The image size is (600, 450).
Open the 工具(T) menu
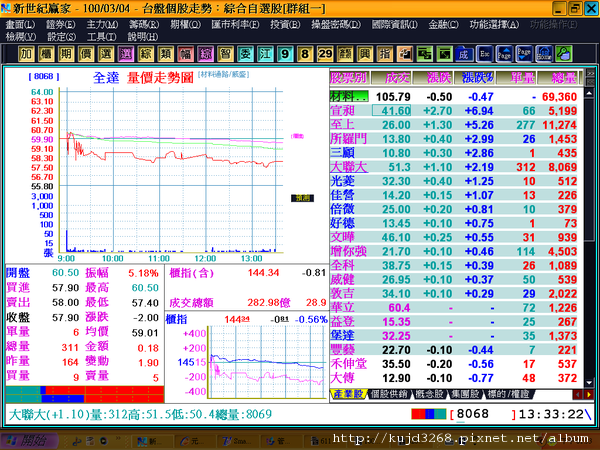coord(101,37)
